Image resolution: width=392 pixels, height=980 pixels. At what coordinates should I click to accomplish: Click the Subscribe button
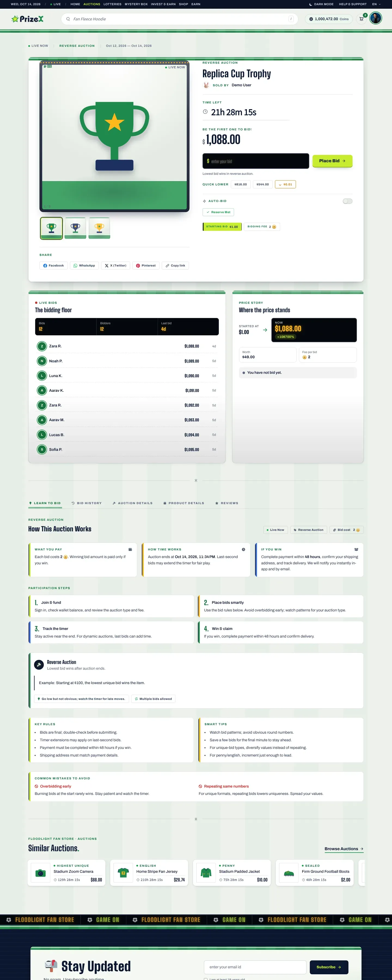pyautogui.click(x=329, y=967)
